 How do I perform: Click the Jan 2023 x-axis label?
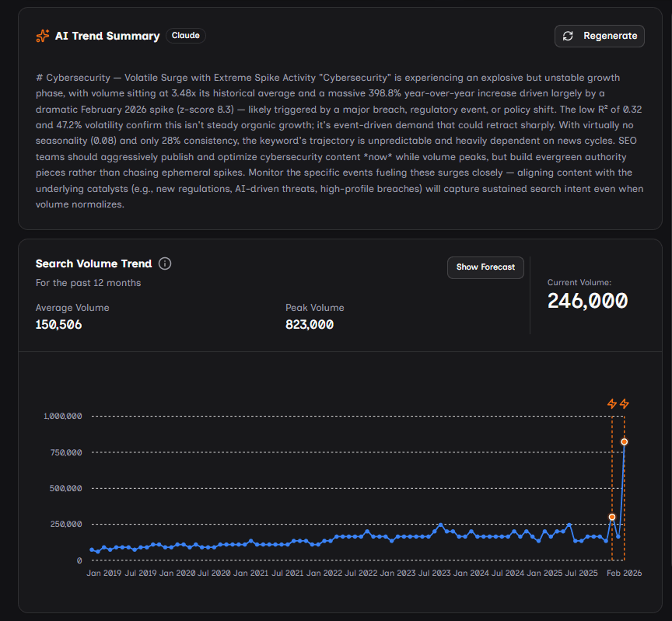tap(397, 573)
